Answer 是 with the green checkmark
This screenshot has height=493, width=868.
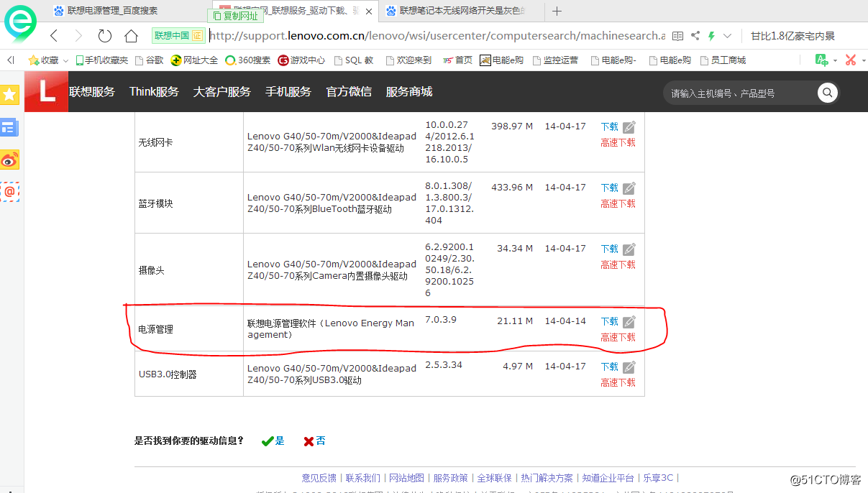pos(273,441)
